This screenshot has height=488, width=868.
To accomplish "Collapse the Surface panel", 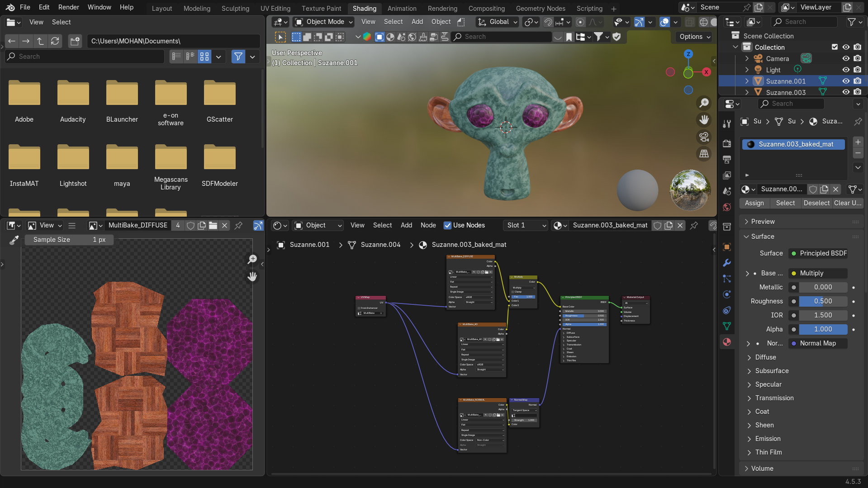I will click(x=763, y=237).
